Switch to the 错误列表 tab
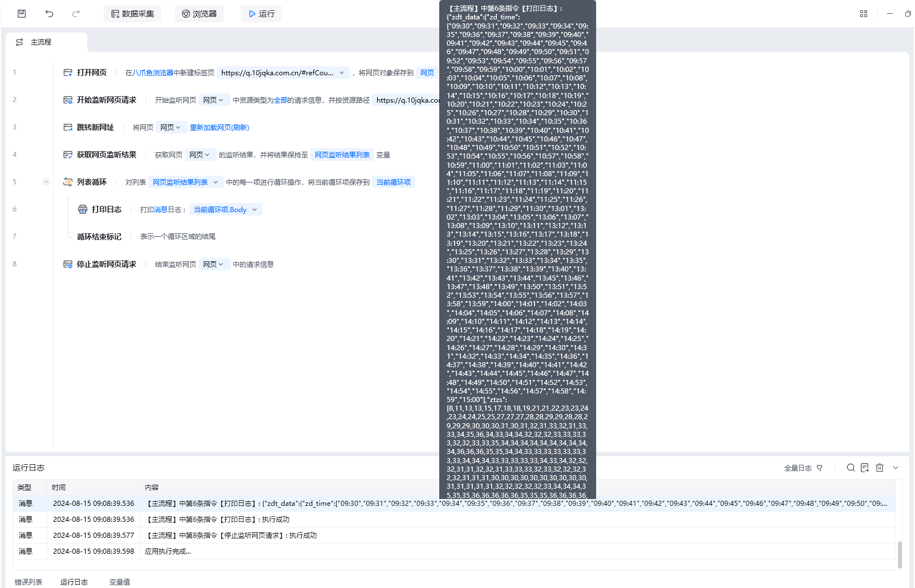 coord(29,582)
